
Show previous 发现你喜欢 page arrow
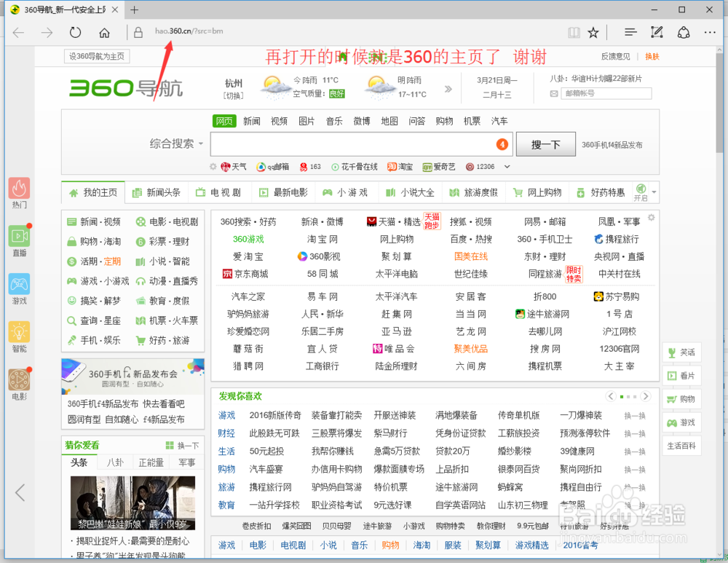(611, 396)
